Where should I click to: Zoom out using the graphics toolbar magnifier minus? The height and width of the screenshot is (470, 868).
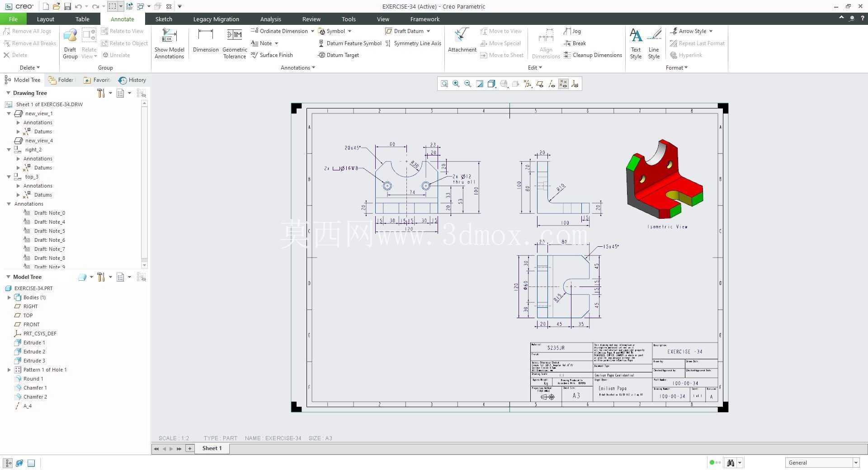click(x=468, y=84)
